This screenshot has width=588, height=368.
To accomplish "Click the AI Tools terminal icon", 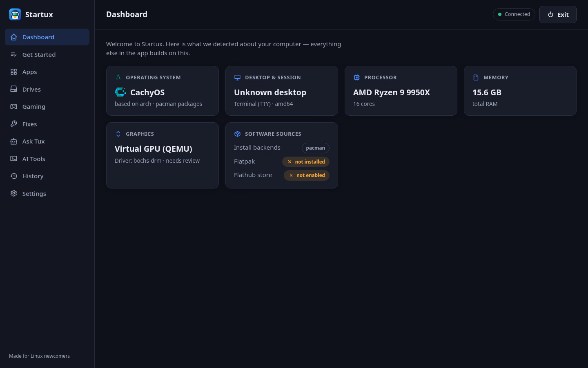I will [x=14, y=159].
